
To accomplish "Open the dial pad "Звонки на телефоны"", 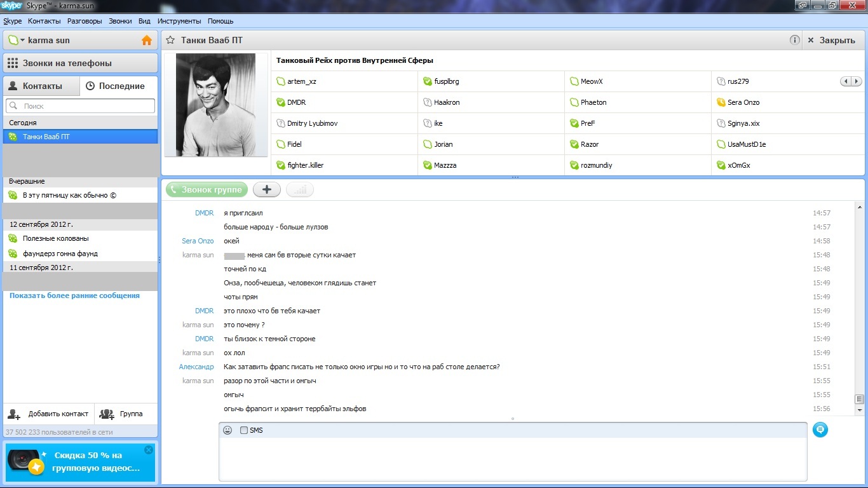I will 80,63.
